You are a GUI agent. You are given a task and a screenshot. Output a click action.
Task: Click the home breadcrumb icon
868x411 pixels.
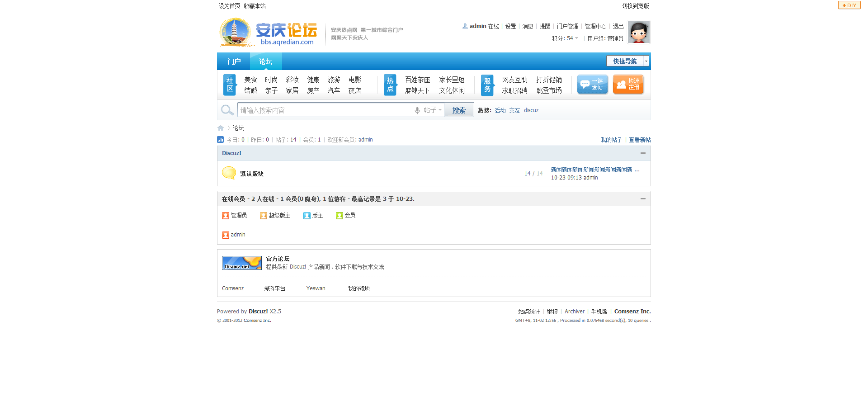221,128
